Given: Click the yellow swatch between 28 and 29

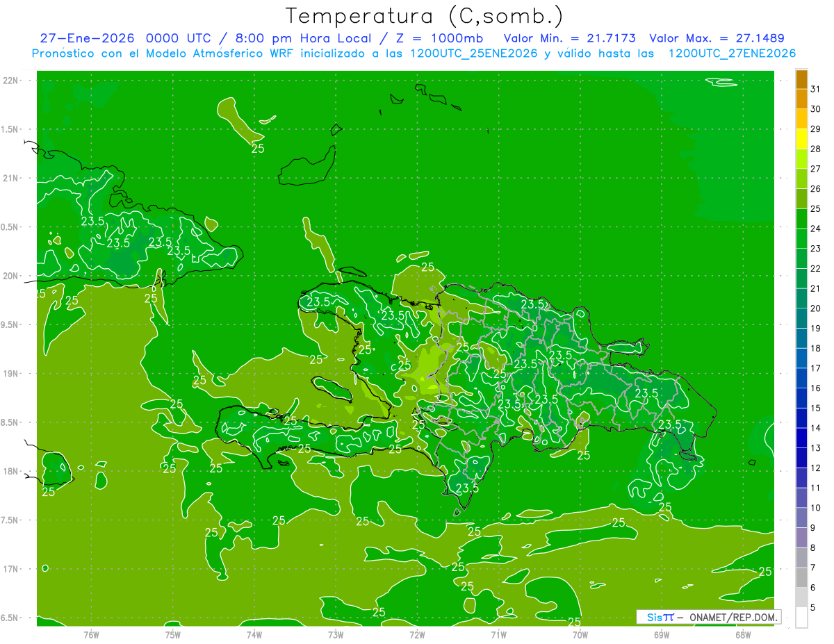Looking at the screenshot, I should pyautogui.click(x=801, y=138).
